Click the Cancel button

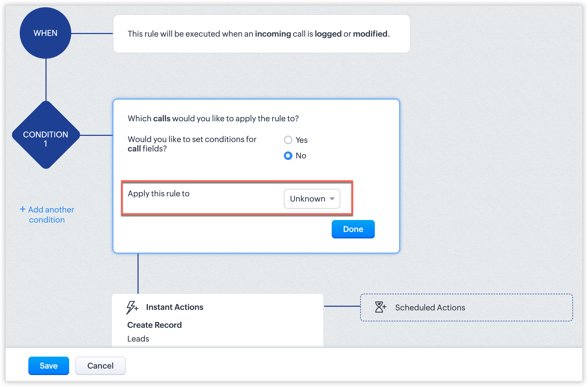click(x=100, y=365)
